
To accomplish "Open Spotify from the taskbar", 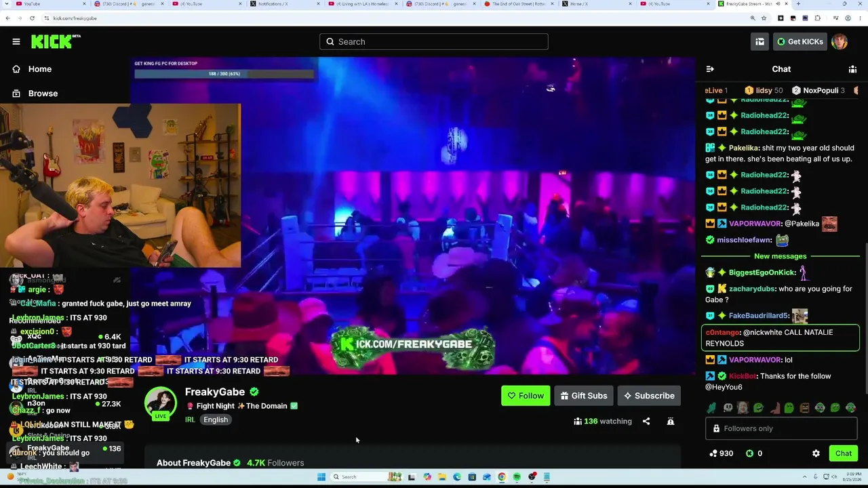I will pyautogui.click(x=517, y=477).
